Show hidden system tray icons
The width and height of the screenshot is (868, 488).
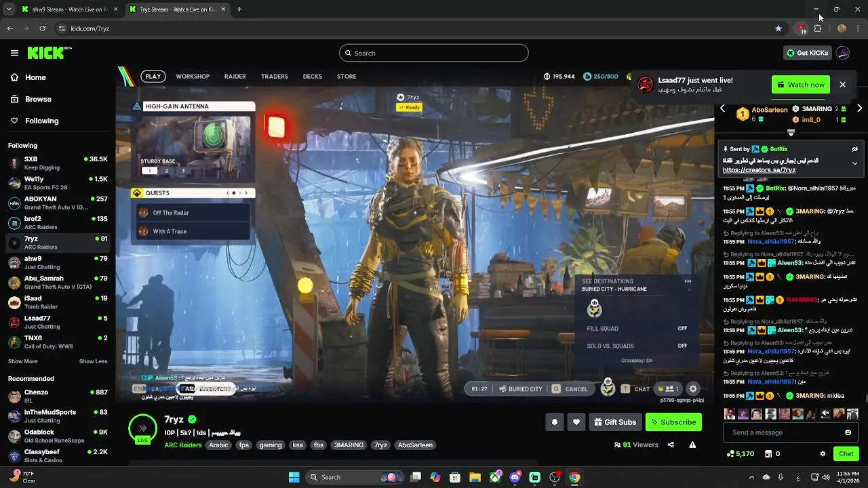751,477
